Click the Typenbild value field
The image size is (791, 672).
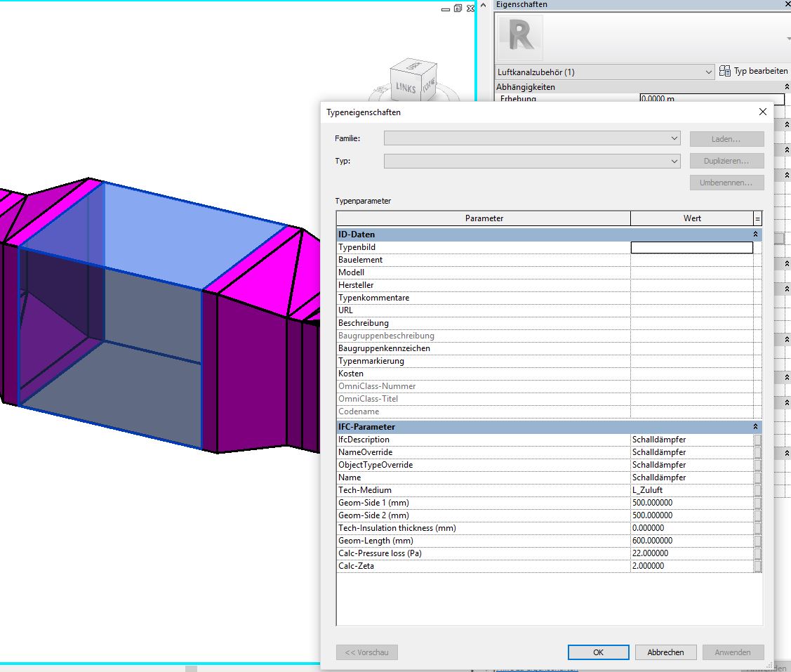691,247
